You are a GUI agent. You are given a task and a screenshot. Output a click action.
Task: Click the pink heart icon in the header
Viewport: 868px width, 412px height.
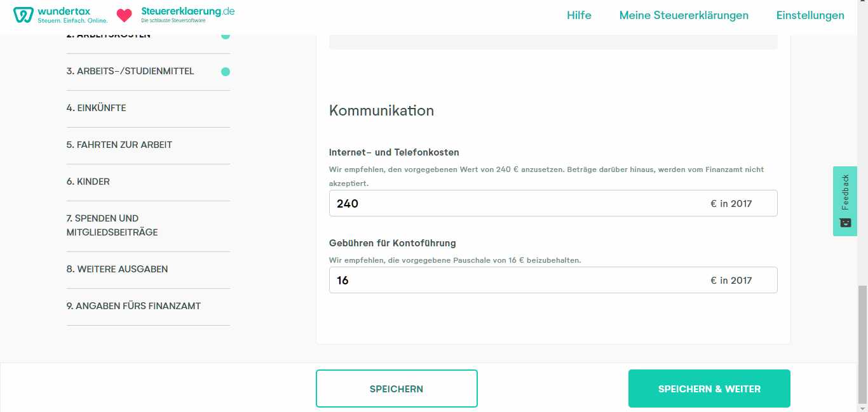click(124, 14)
